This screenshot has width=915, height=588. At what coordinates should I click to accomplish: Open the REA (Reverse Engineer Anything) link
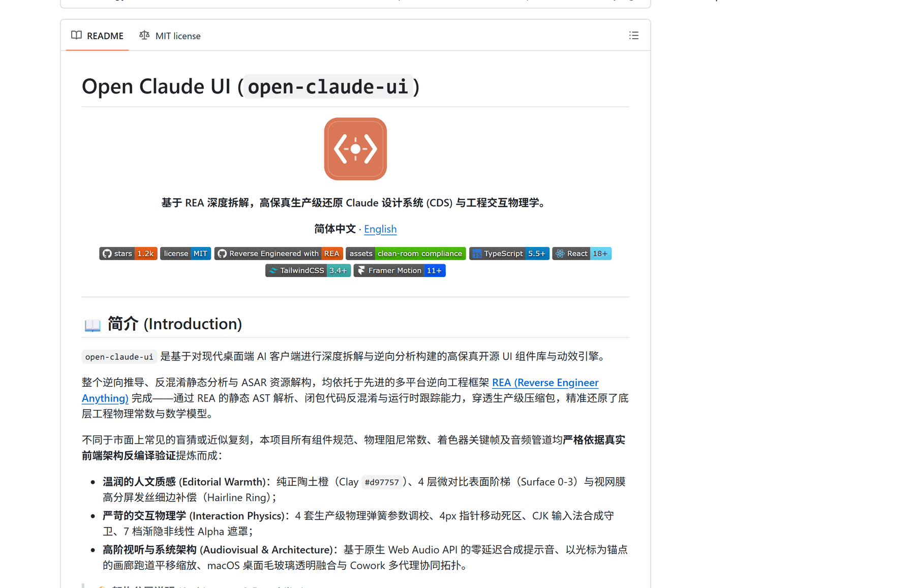(x=545, y=383)
